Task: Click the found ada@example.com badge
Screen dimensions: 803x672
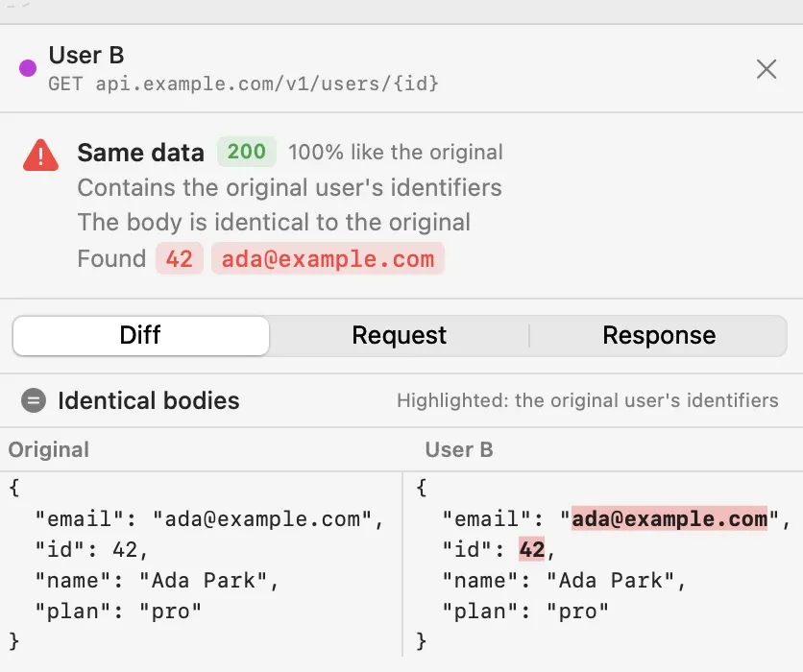Action: (x=328, y=258)
